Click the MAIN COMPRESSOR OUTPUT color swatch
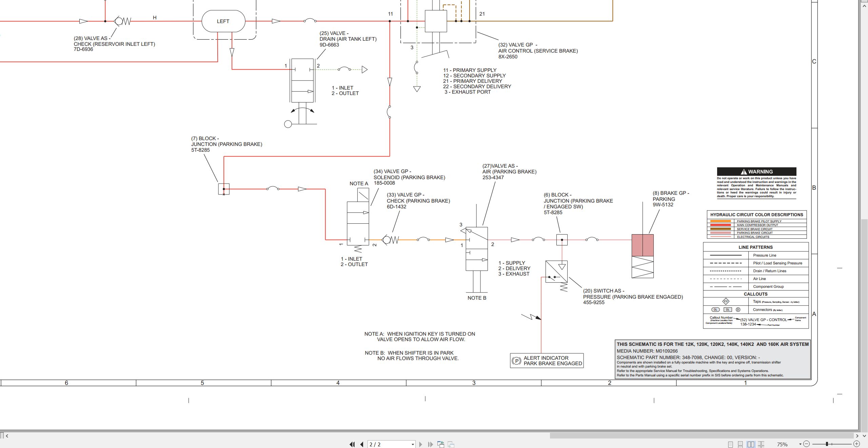 (721, 225)
